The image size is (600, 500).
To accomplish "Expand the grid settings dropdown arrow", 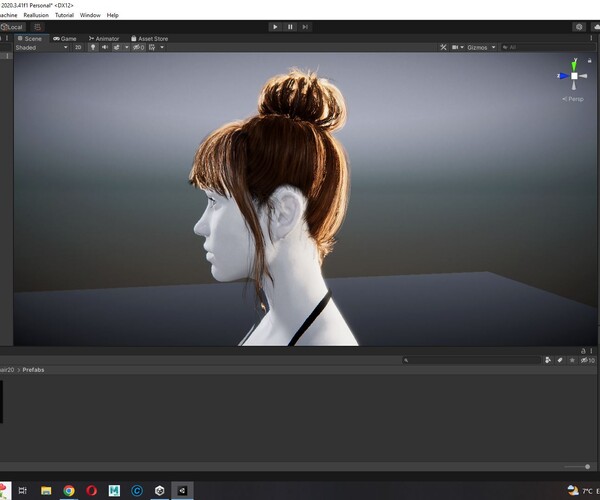I will click(x=162, y=47).
